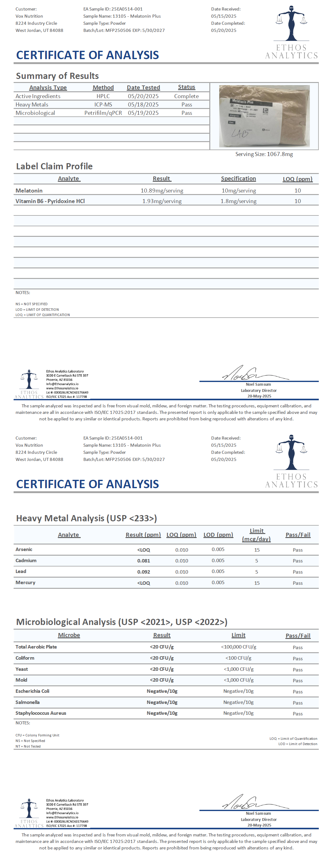Click the 05/19/2025 date tested cell
333x868 pixels.
143,113
